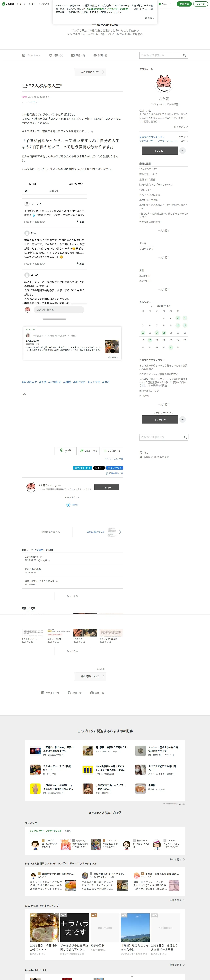Click the Hatena ブックマーク share button

[82, 468]
